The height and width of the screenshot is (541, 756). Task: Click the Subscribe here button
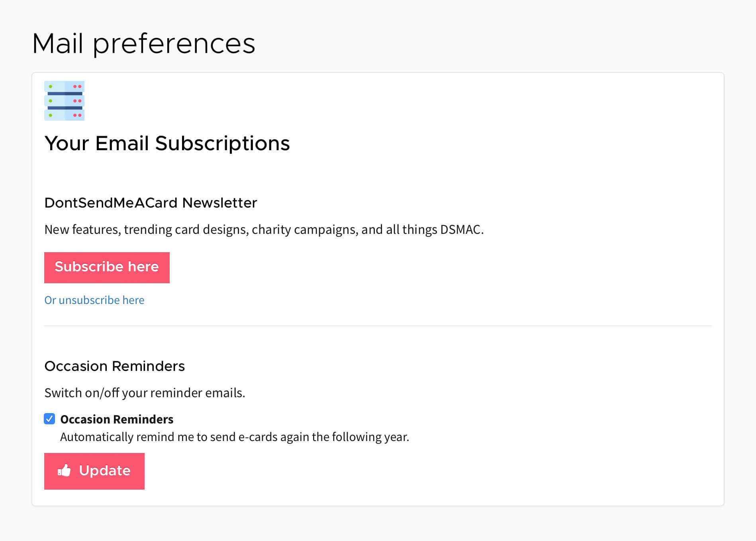tap(107, 268)
